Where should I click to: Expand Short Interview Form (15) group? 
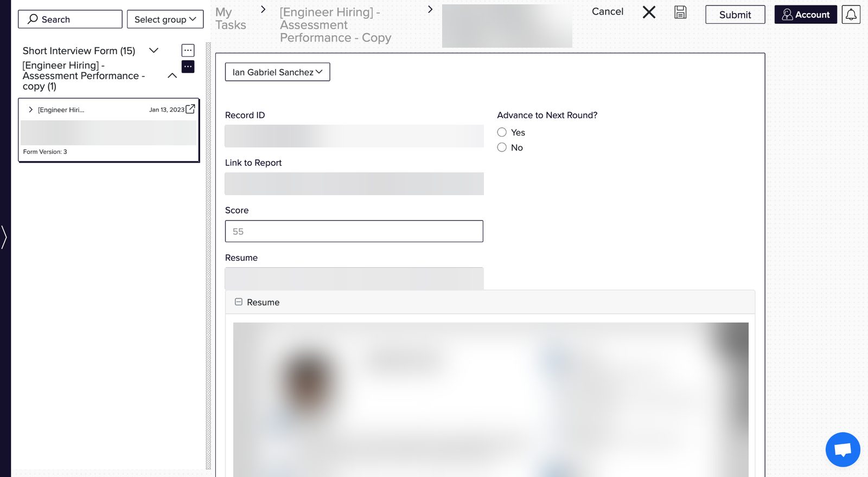tap(154, 50)
